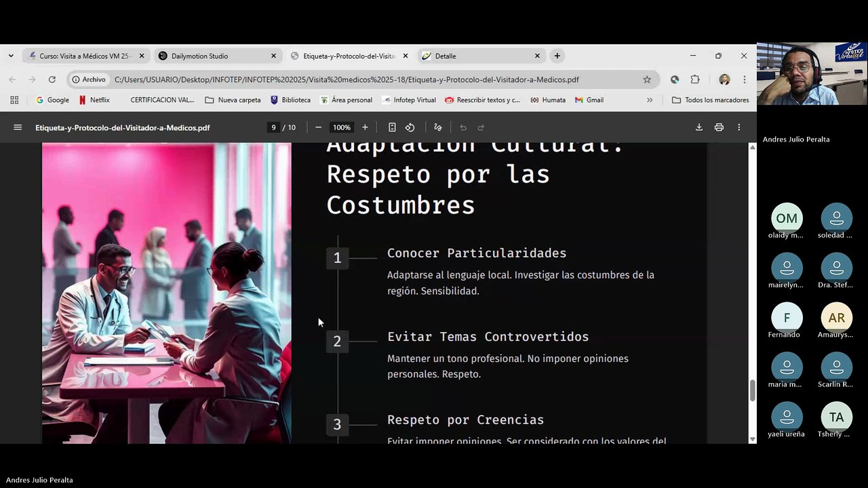
Task: Select participant AR Amaurys avatar
Action: (836, 317)
